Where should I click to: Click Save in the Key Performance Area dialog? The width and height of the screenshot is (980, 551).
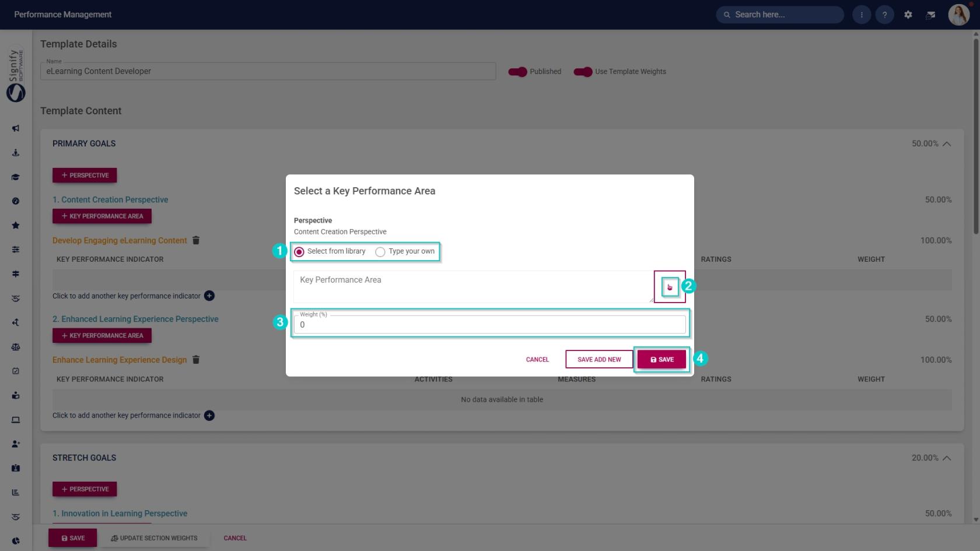click(661, 360)
